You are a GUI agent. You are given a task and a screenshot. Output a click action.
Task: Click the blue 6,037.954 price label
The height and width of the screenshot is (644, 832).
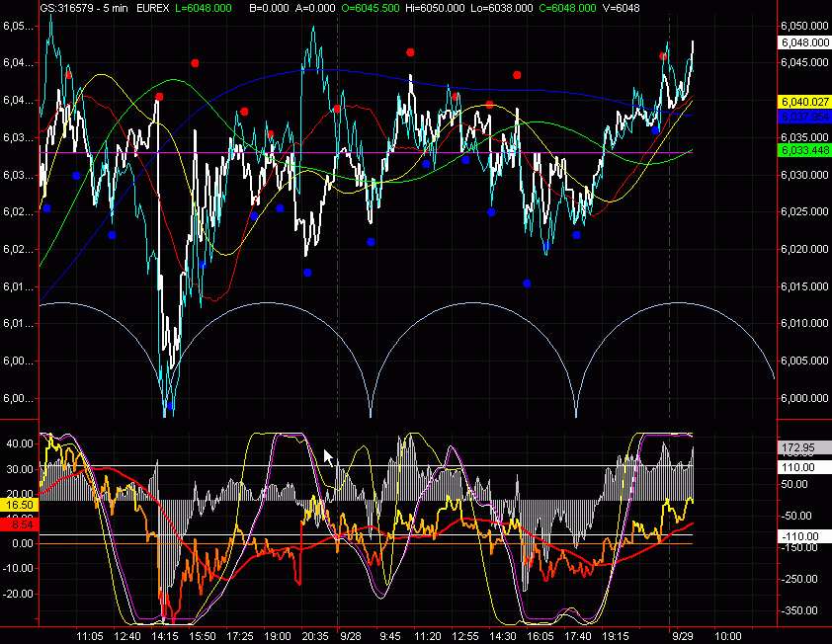coord(805,117)
